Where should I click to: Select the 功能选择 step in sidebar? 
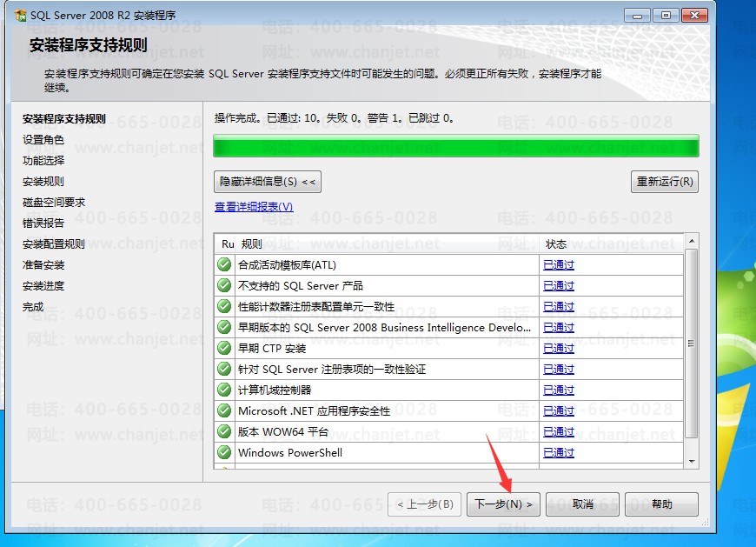[43, 161]
